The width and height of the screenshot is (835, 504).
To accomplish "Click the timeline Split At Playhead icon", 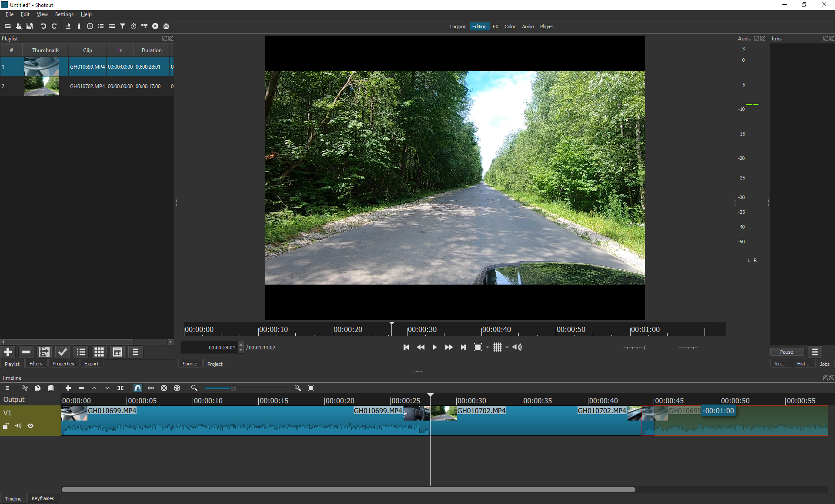I will click(120, 388).
